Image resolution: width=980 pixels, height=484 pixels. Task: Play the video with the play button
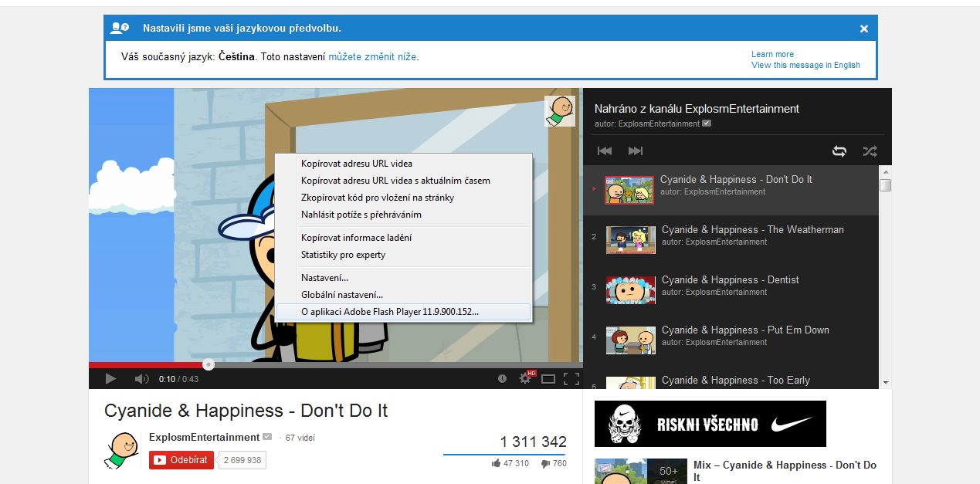pyautogui.click(x=110, y=378)
